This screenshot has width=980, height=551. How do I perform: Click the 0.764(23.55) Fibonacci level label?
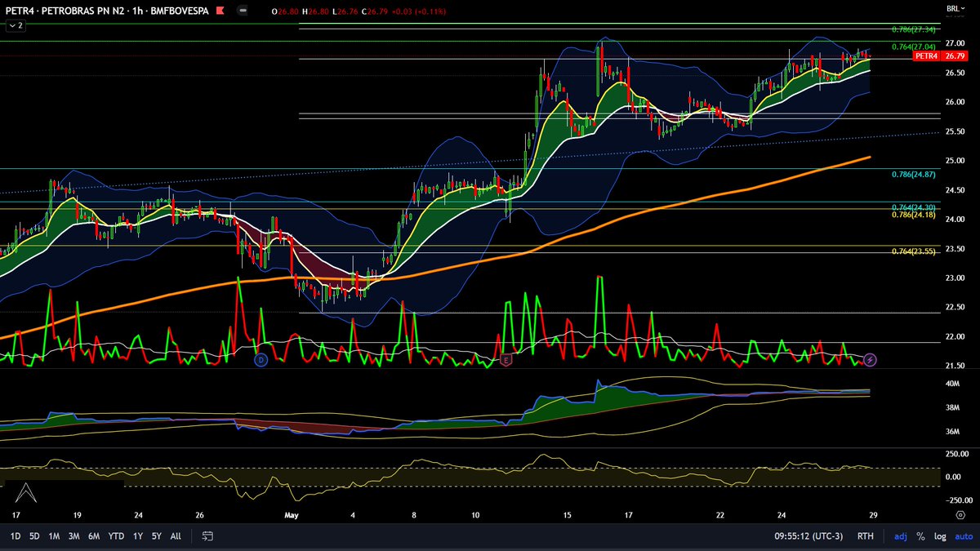pyautogui.click(x=915, y=251)
